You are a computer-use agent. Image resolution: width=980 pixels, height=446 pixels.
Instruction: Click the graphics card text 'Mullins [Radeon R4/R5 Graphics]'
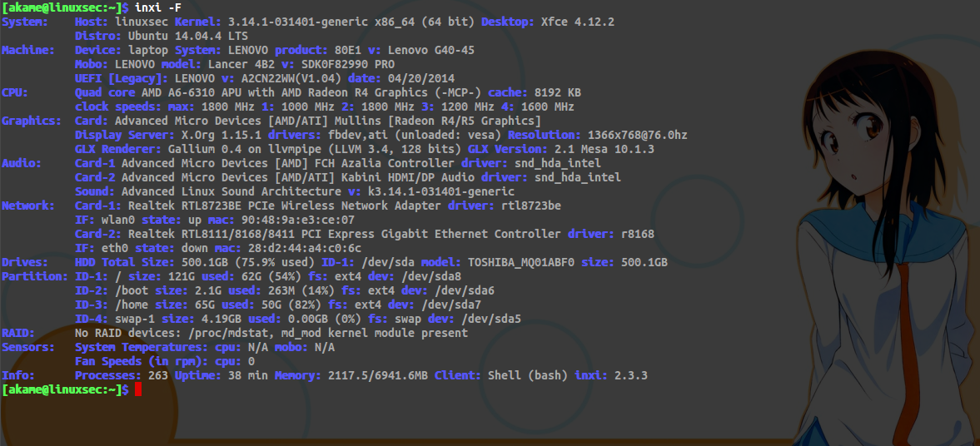pyautogui.click(x=440, y=121)
